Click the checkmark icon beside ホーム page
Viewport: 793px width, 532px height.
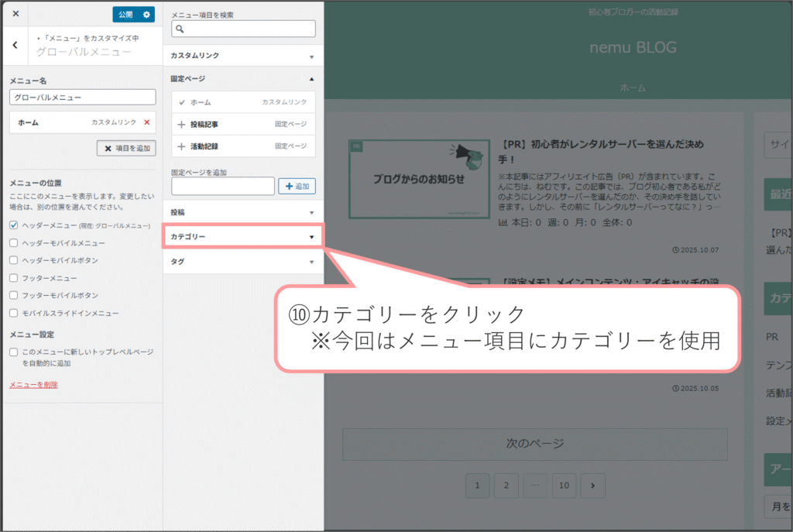(x=181, y=102)
